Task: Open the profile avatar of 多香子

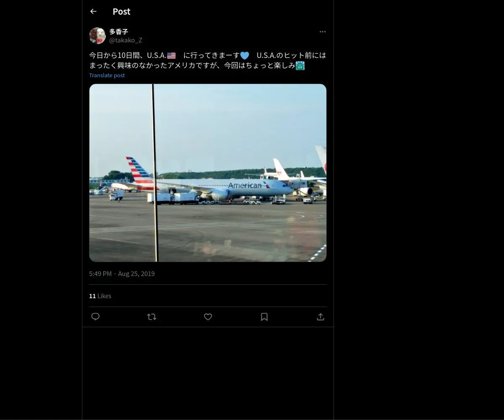Action: (97, 36)
